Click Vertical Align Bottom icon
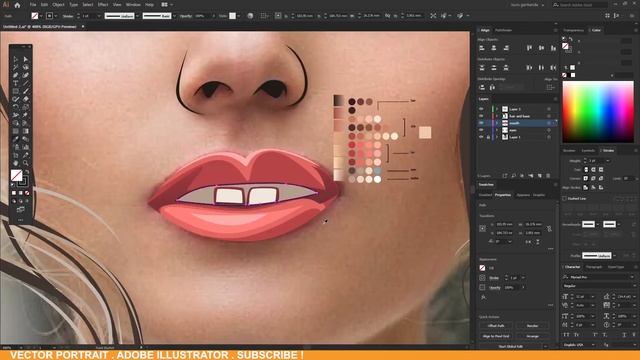The image size is (640, 360). coord(553,48)
